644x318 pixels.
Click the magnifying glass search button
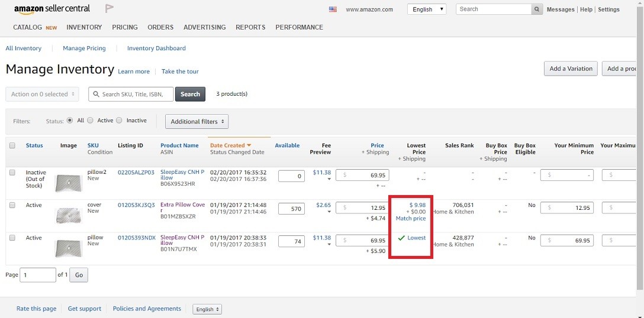pyautogui.click(x=537, y=9)
